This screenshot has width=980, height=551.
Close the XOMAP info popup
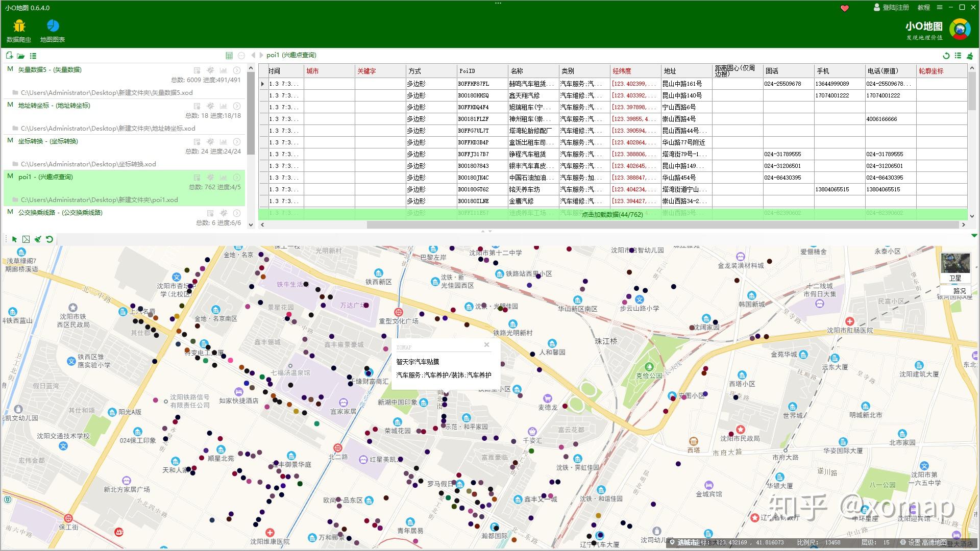point(487,345)
